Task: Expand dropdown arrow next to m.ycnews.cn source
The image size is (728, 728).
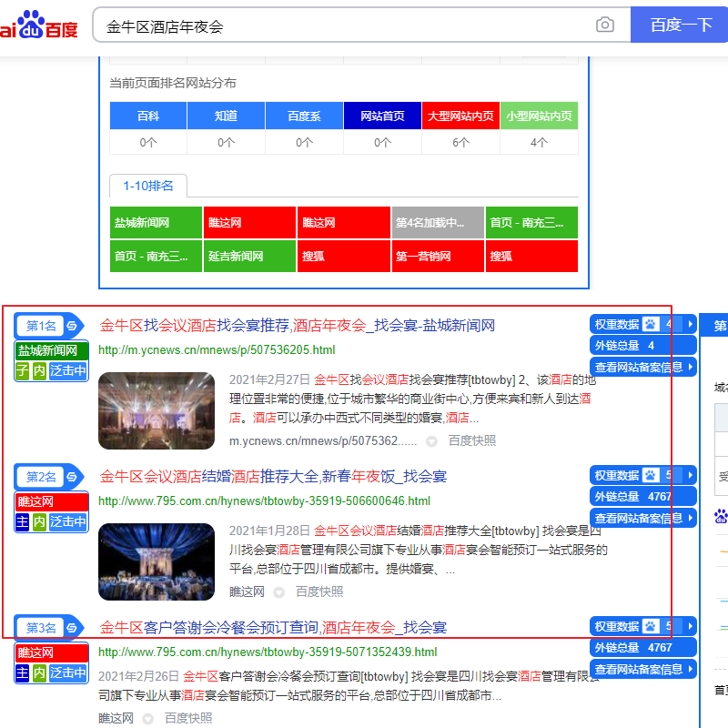Action: pyautogui.click(x=431, y=441)
